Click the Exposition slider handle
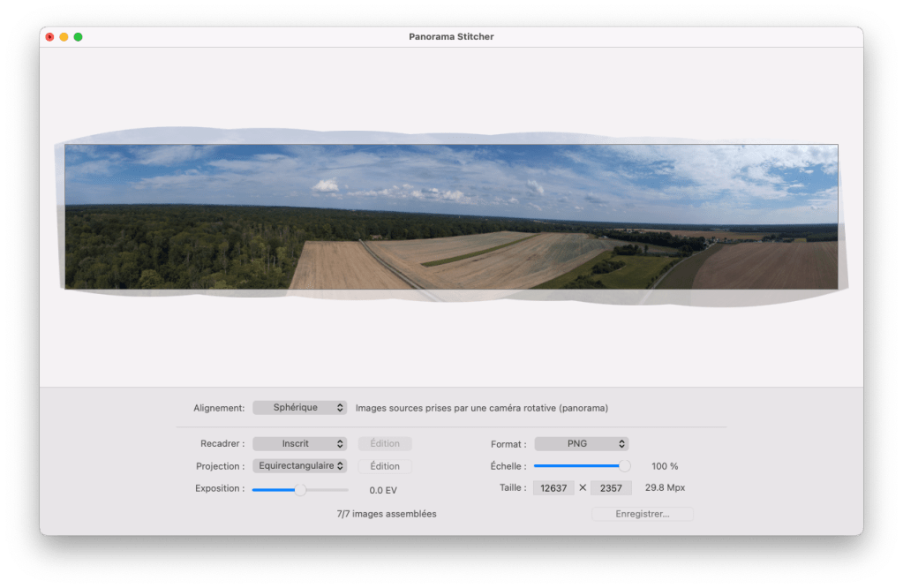Screen dimensions: 903x588 (x=300, y=489)
